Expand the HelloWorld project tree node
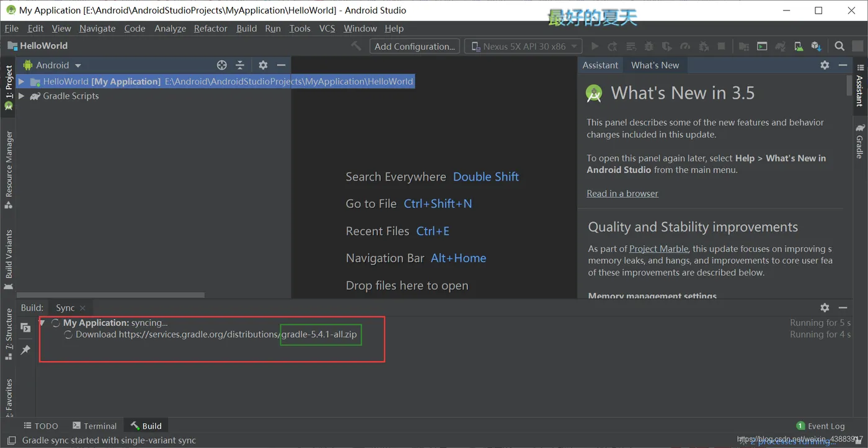Screen dimensions: 868x448 click(21, 81)
